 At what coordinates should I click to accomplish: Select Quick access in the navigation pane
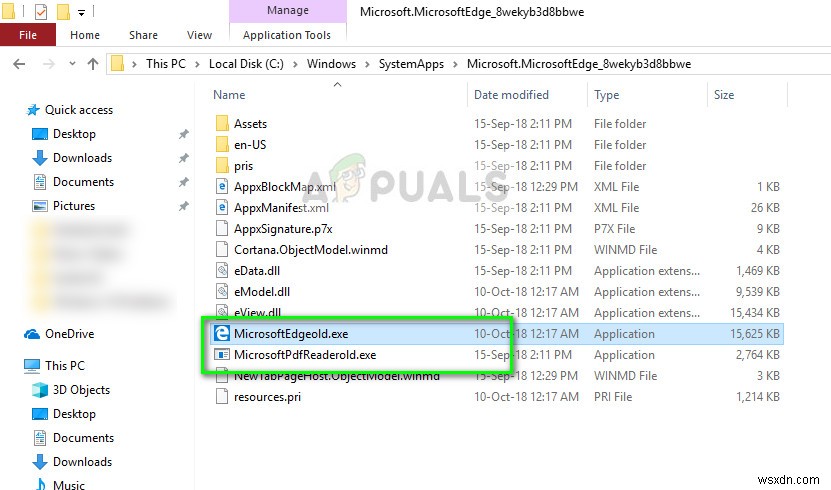click(78, 110)
